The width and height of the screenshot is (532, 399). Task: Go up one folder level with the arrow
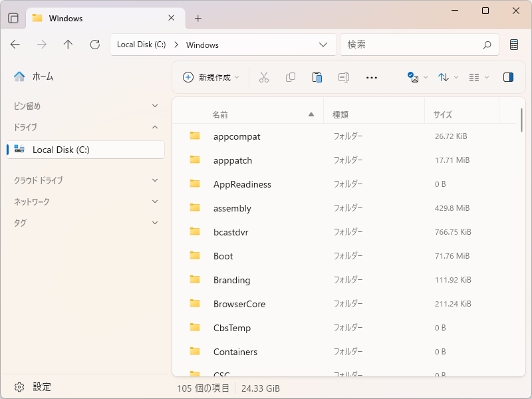[x=68, y=45]
